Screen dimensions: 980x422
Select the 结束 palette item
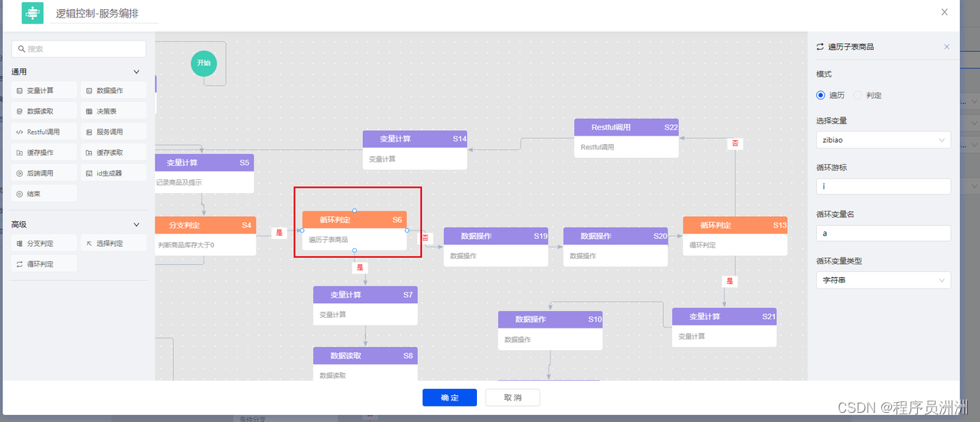pos(44,194)
